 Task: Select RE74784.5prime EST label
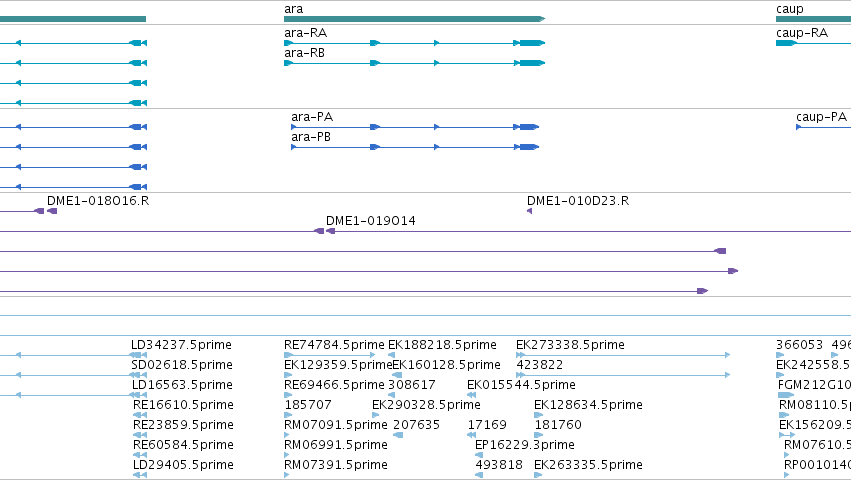pyautogui.click(x=334, y=345)
